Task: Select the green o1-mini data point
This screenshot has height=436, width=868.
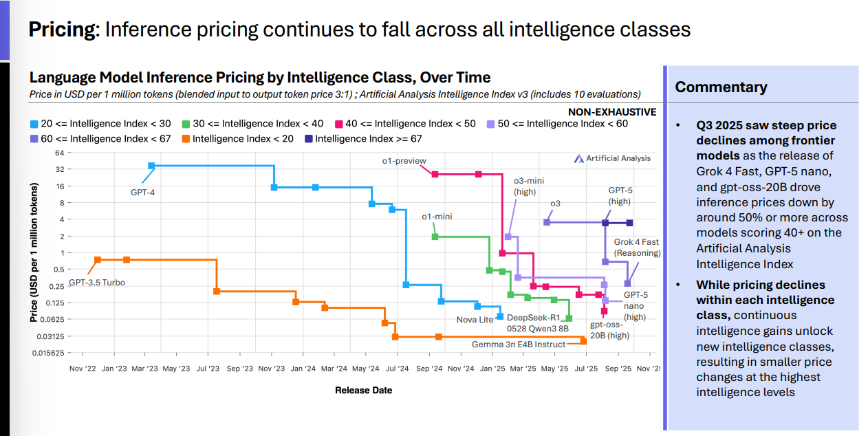Action: click(435, 237)
